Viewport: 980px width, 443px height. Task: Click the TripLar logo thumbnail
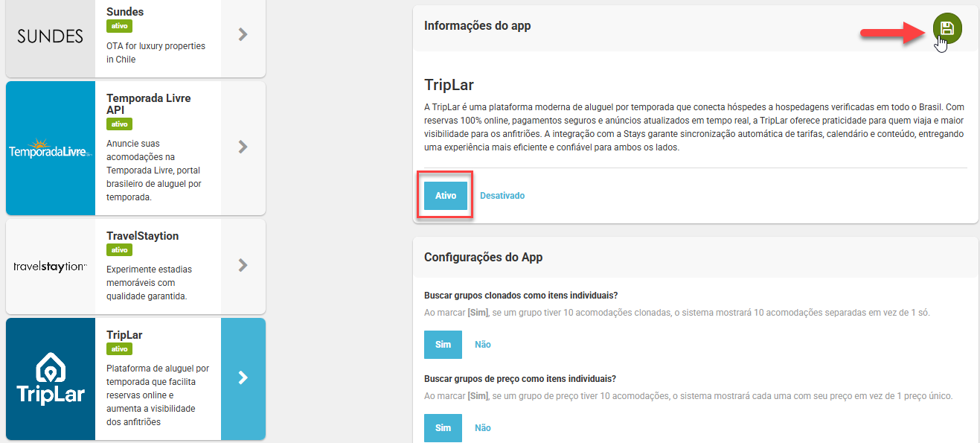51,379
